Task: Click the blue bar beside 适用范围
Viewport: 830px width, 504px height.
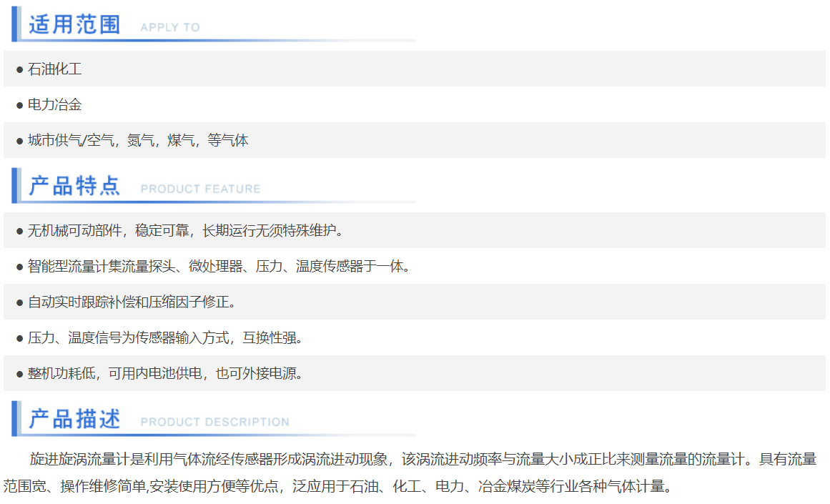Action: tap(14, 24)
